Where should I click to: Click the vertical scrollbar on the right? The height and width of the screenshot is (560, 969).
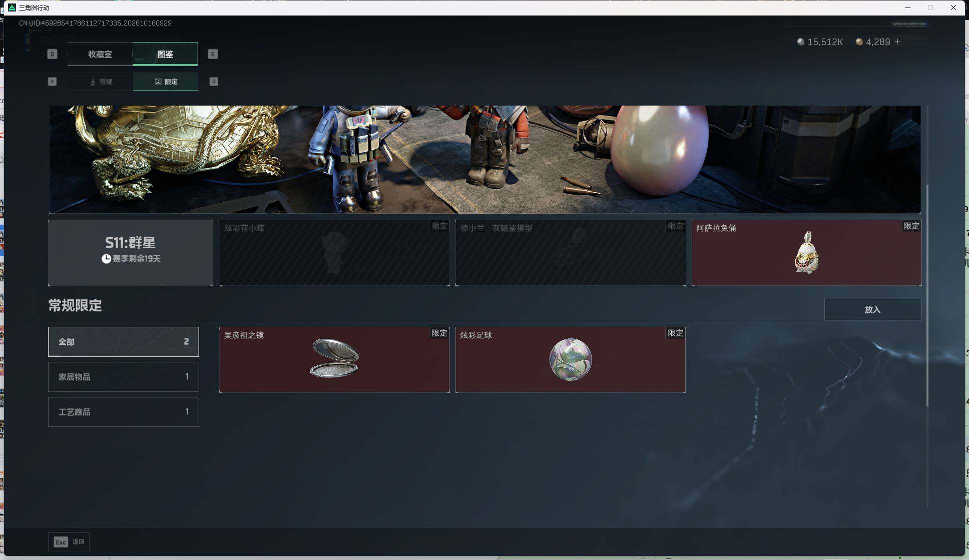927,295
